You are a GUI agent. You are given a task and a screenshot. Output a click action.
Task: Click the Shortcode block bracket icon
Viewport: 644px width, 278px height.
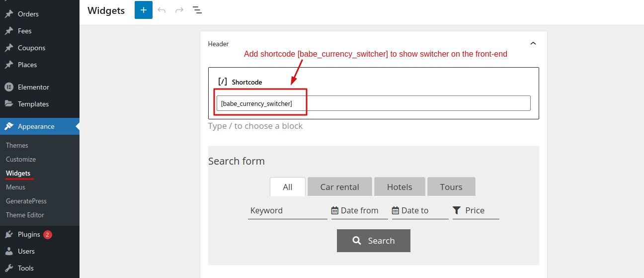223,82
